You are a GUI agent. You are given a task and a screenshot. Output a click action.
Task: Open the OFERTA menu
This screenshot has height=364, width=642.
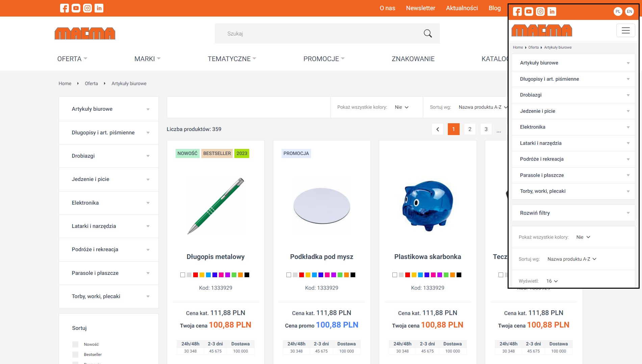tap(72, 59)
